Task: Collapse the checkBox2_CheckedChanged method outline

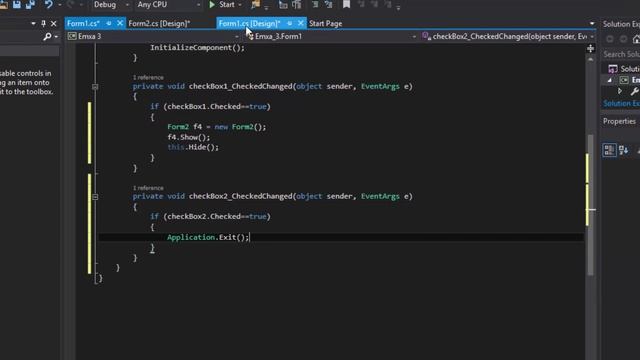Action: 95,197
